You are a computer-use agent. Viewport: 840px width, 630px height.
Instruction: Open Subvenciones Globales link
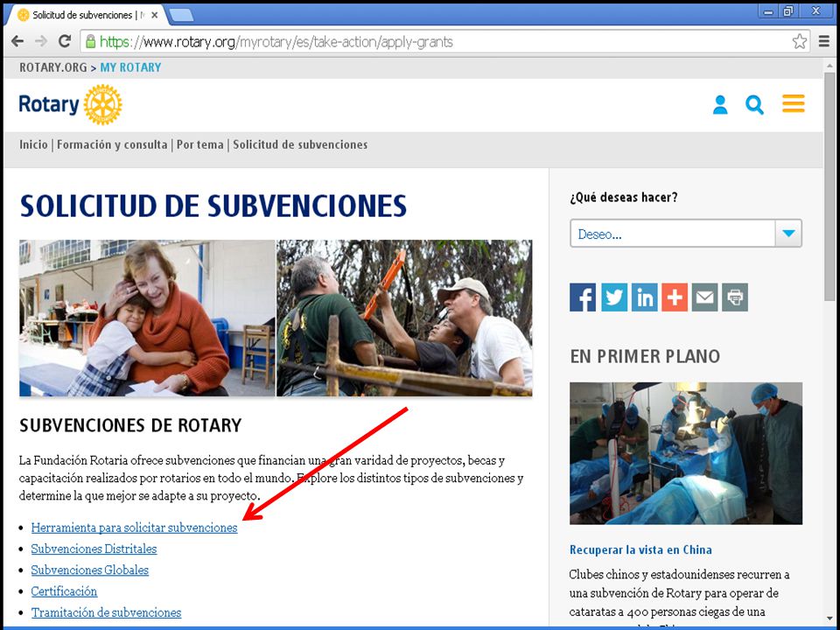(x=89, y=570)
